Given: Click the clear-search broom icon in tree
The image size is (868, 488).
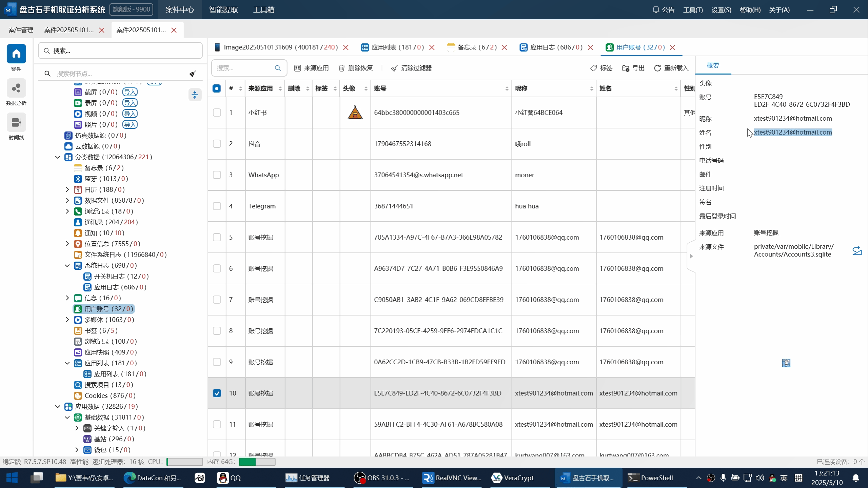Looking at the screenshot, I should click(x=193, y=74).
